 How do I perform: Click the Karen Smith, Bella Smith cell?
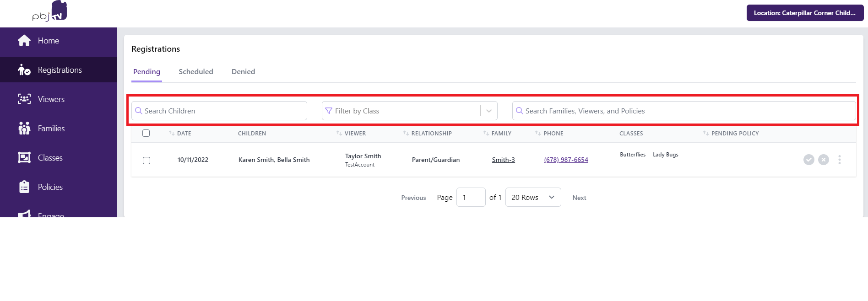coord(274,160)
